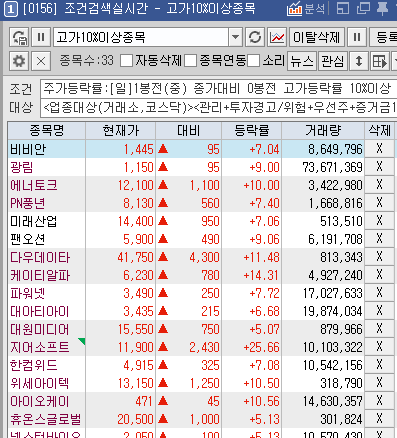Screen dimensions: 397x438
Task: Select stock 케이티알파
Action: click(40, 275)
